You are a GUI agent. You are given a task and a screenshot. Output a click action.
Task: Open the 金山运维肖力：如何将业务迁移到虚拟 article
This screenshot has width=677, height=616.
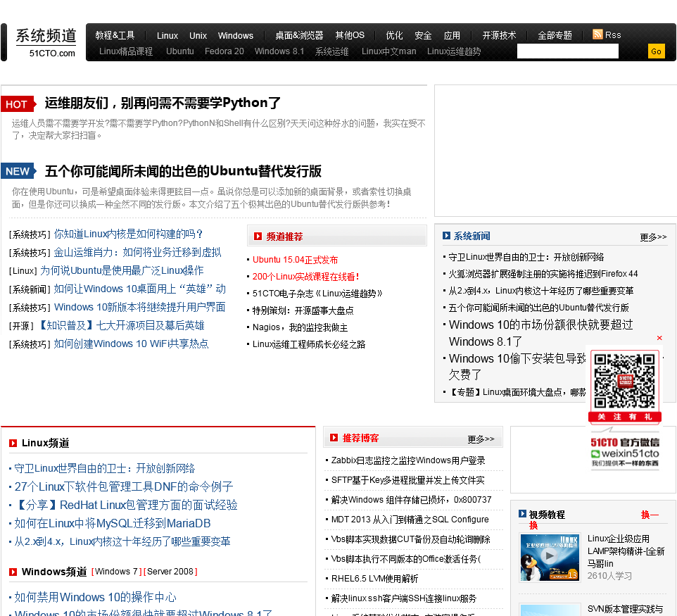137,252
